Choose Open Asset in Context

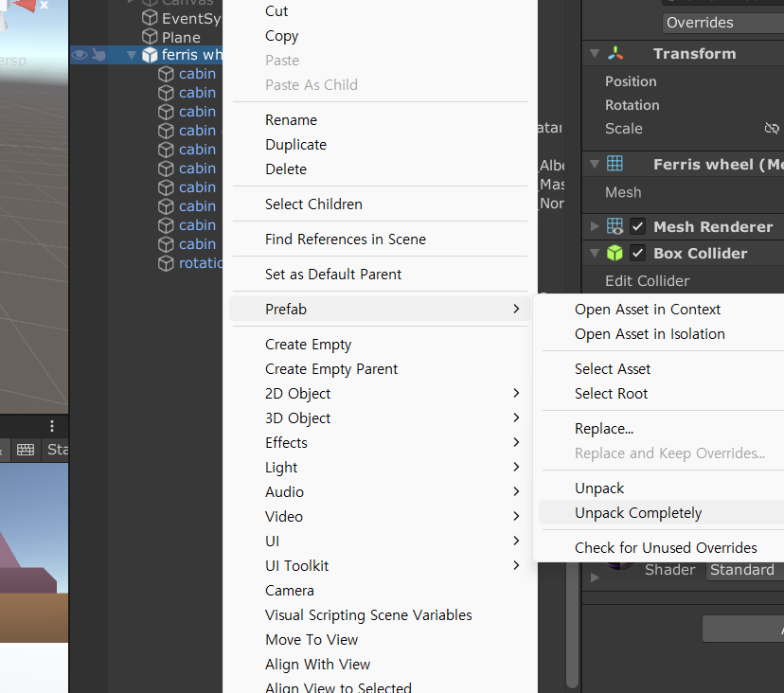pyautogui.click(x=661, y=309)
